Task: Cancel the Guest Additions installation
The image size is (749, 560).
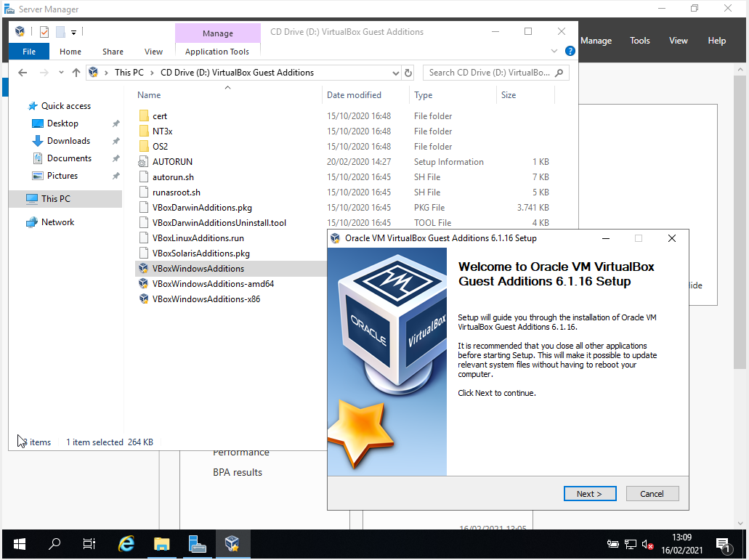Action: (x=652, y=493)
